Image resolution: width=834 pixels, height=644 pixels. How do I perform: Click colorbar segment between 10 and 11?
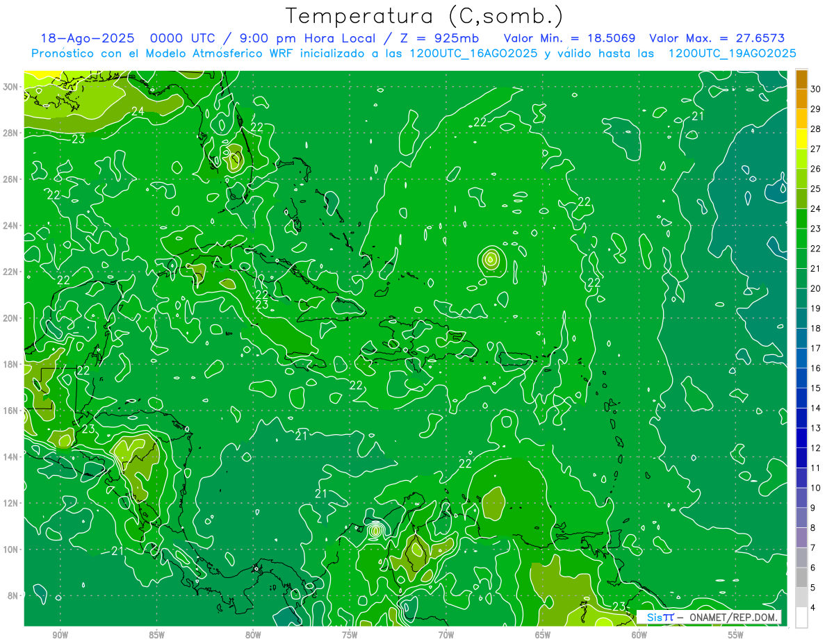801,478
